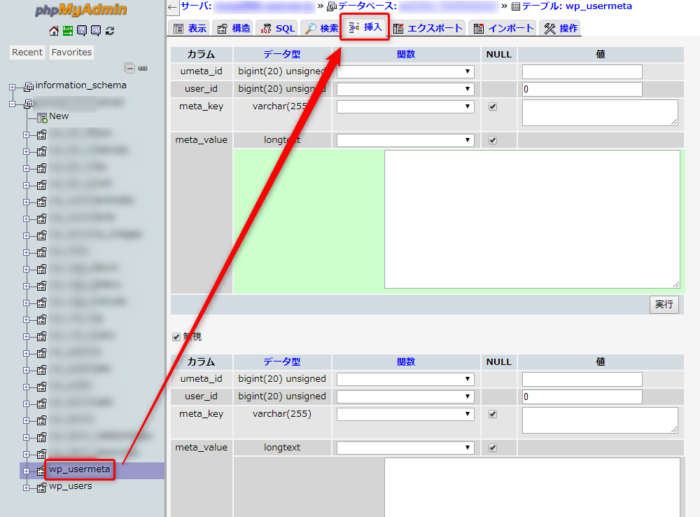700x517 pixels.
Task: Click the reload navigation panel icon
Action: 108,31
